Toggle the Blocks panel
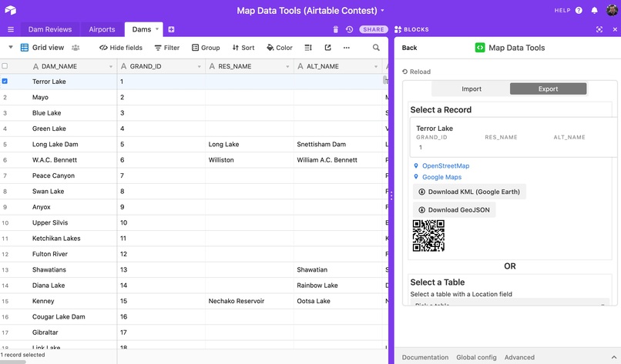Viewport: 621px width, 364px height. point(411,29)
